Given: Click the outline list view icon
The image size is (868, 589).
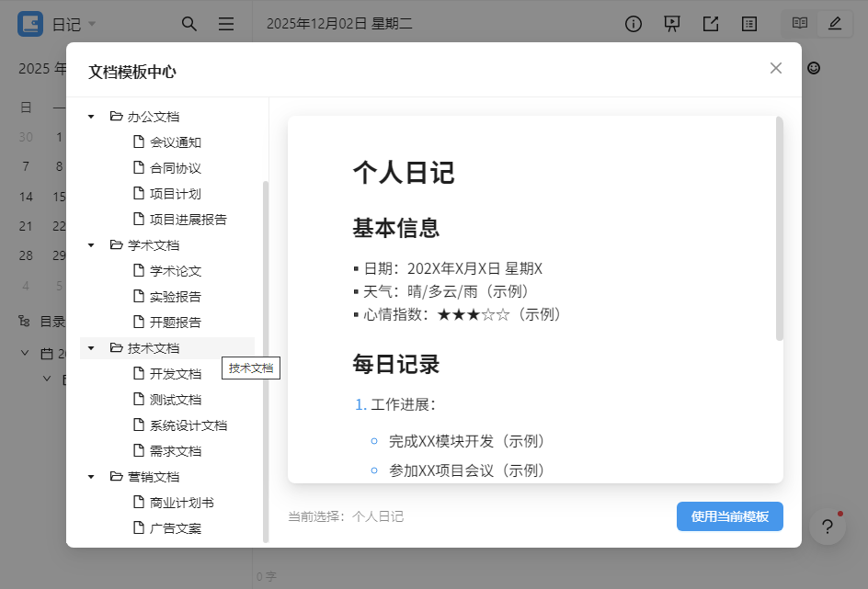Looking at the screenshot, I should [749, 24].
